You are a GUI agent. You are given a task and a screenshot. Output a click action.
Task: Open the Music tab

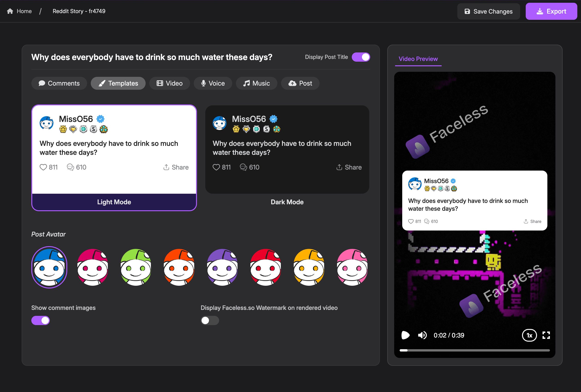[x=256, y=83]
